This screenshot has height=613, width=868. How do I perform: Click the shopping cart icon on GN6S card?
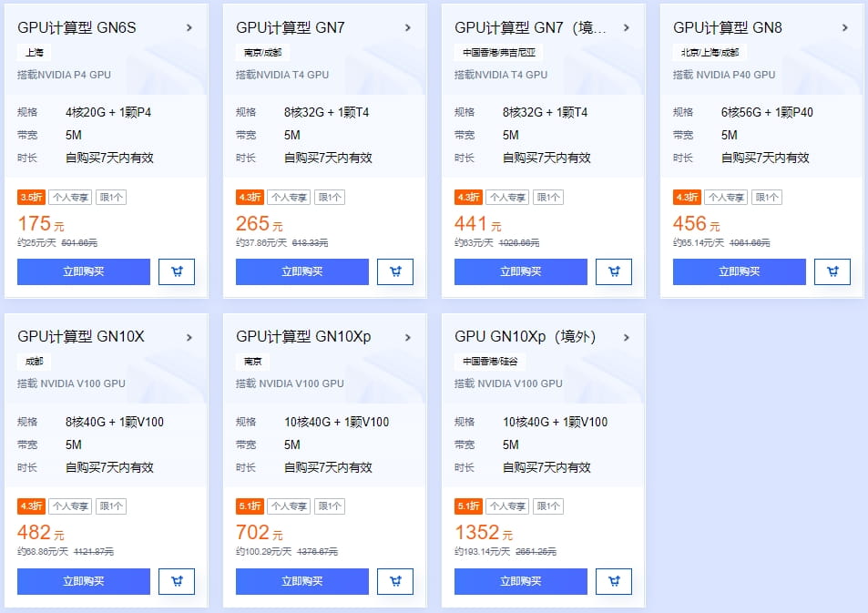point(176,271)
